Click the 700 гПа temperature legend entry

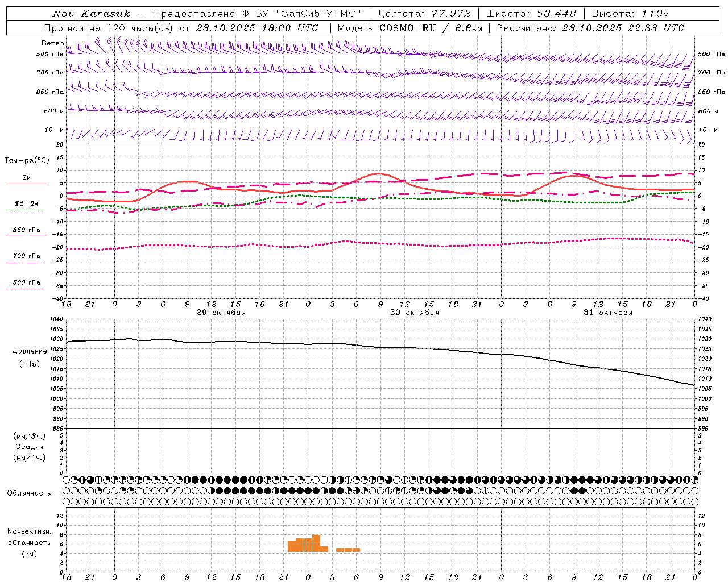point(27,256)
